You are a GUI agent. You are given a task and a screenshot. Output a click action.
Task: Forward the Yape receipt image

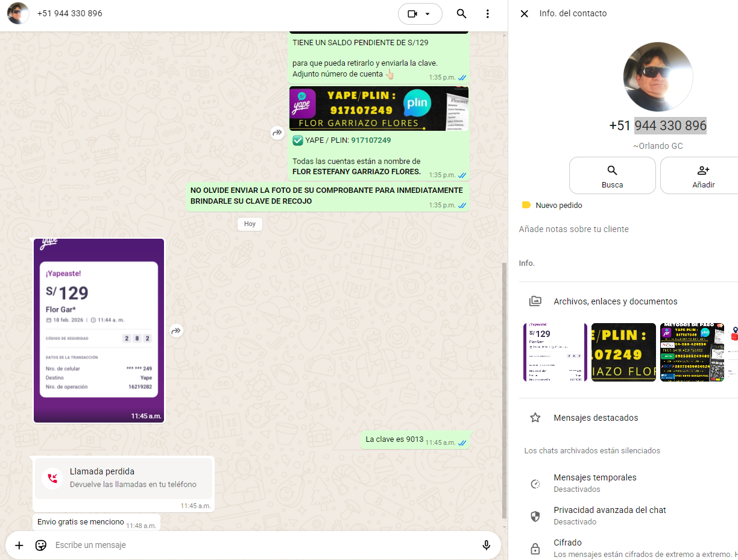click(x=176, y=330)
